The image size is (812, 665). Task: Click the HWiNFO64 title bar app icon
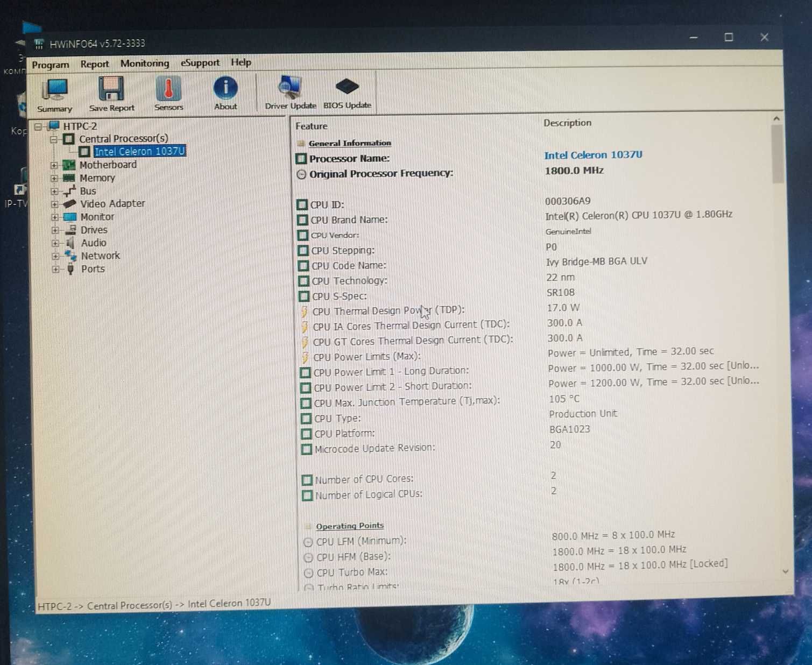click(x=39, y=45)
